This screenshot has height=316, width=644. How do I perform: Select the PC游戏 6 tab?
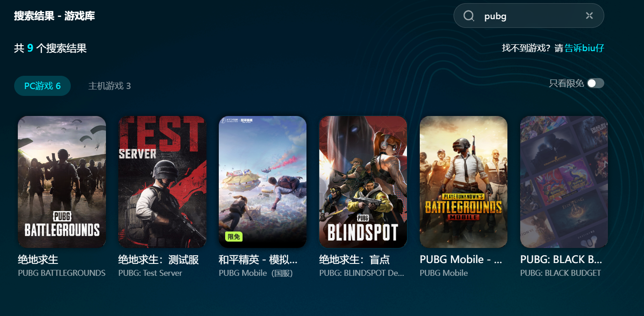pyautogui.click(x=42, y=86)
